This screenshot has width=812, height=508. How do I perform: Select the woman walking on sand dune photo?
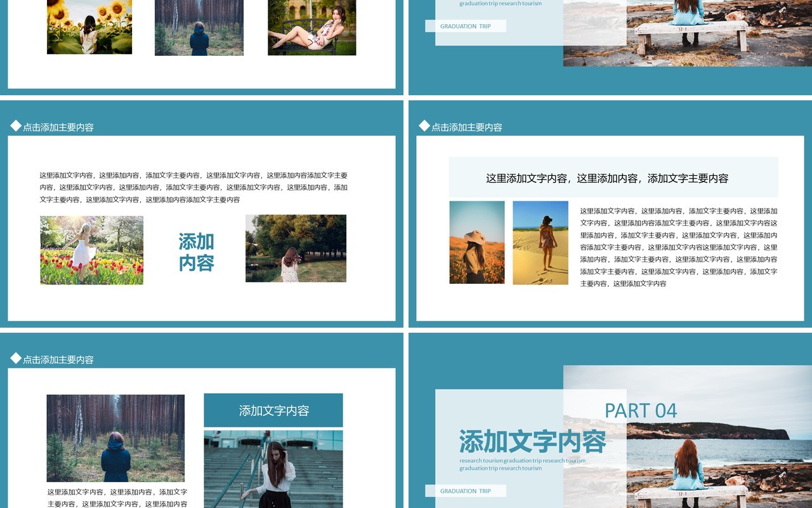pyautogui.click(x=540, y=243)
